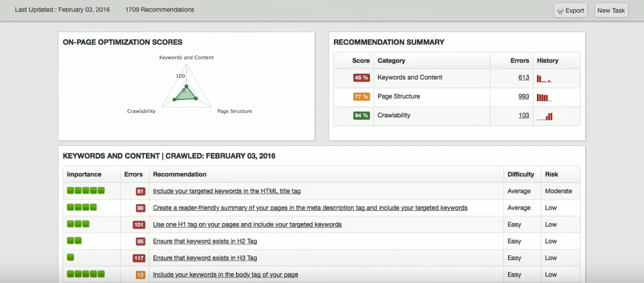
Task: Click the Page Structure history sparkline
Action: [x=544, y=98]
